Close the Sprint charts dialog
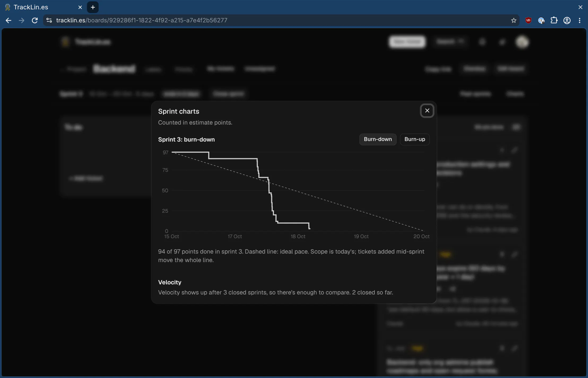588x378 pixels. 427,111
